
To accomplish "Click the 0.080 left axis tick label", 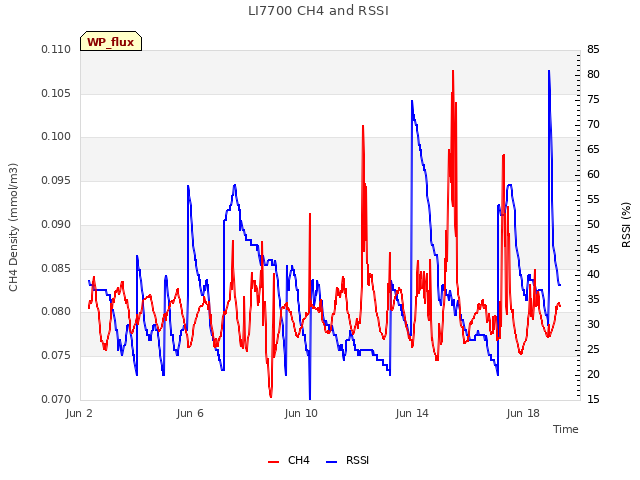I will (56, 311).
